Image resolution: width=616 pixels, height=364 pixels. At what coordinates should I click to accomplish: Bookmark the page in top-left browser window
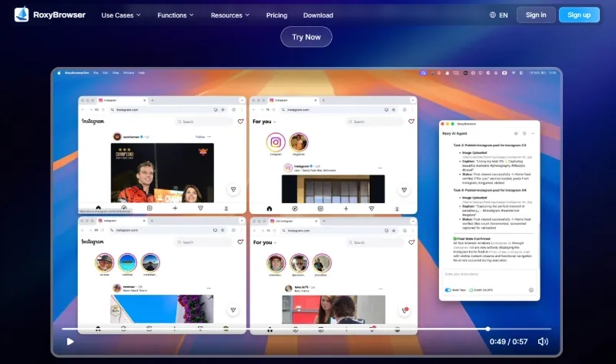[x=223, y=109]
